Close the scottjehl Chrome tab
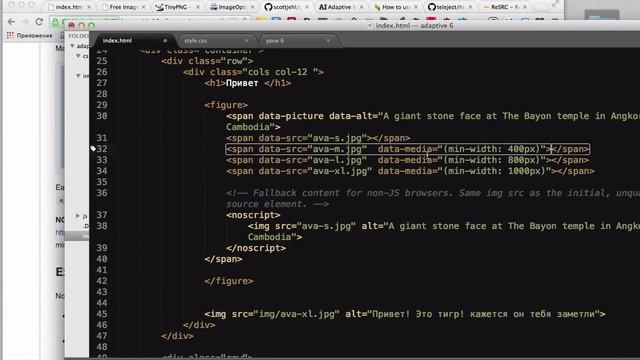The image size is (640, 360). (x=307, y=7)
